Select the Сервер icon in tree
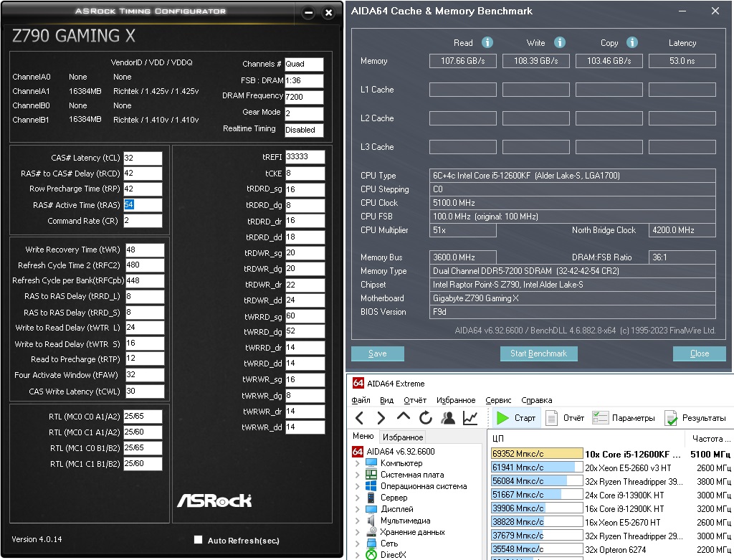The height and width of the screenshot is (560, 734). [371, 497]
